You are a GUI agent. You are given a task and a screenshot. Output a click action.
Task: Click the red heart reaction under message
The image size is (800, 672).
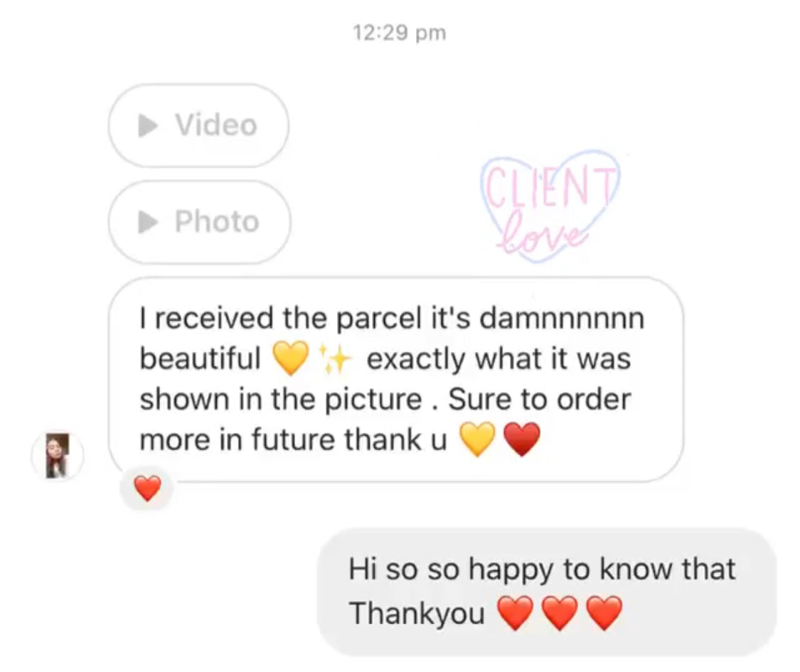tap(147, 489)
